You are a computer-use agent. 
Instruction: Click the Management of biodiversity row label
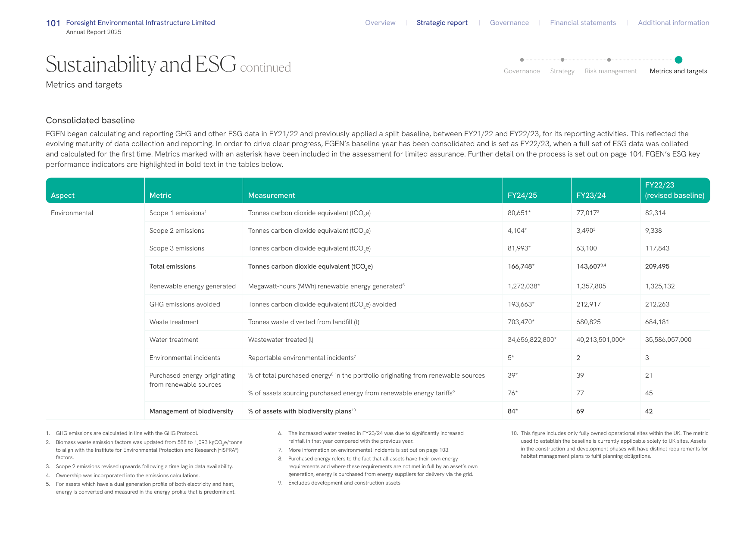click(191, 411)
